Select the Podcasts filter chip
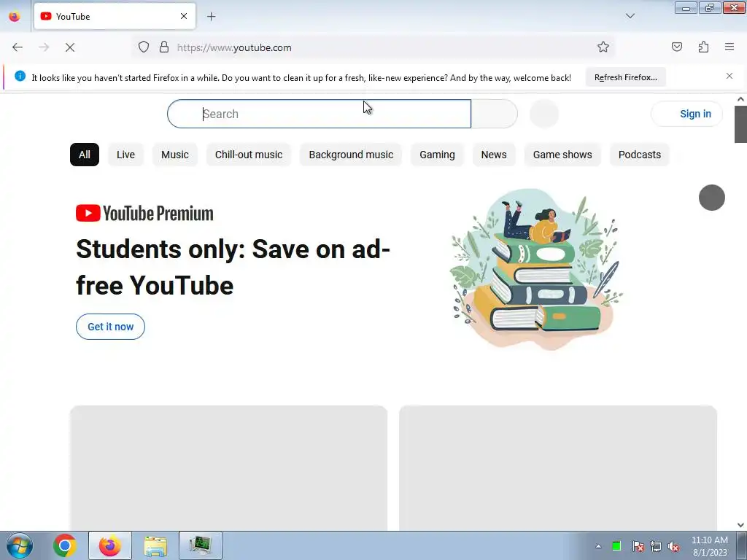The height and width of the screenshot is (560, 747). (639, 155)
